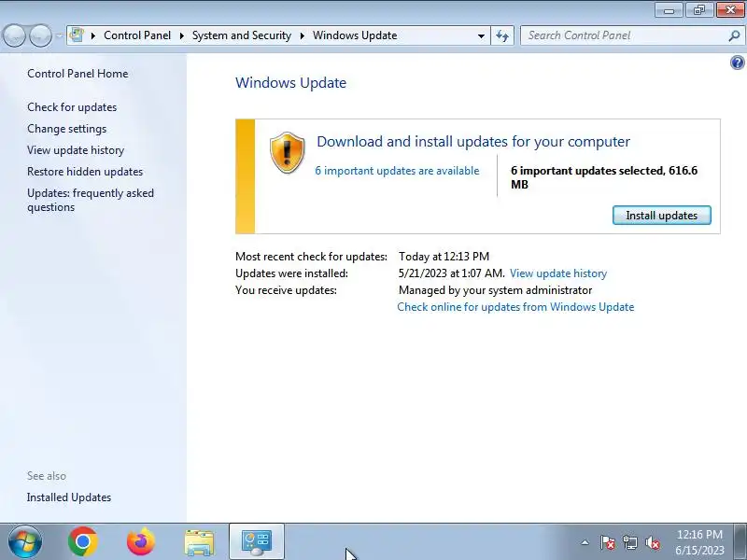This screenshot has height=560, width=747.
Task: Expand the arrow after System and Security
Action: [x=302, y=35]
